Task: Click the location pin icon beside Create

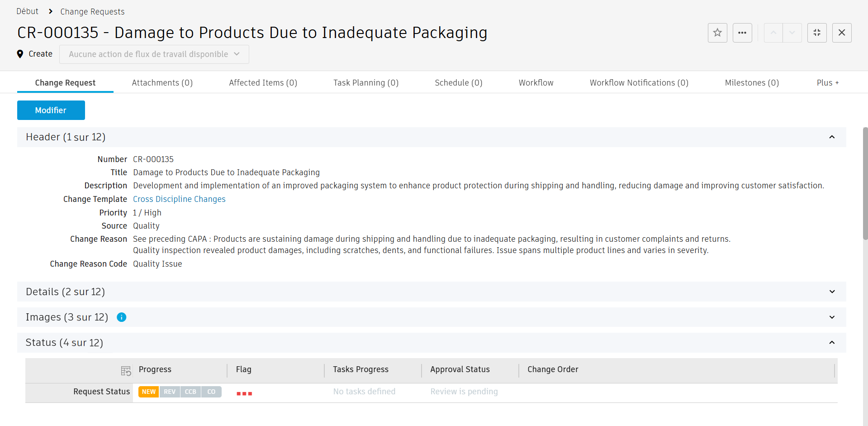Action: 20,54
